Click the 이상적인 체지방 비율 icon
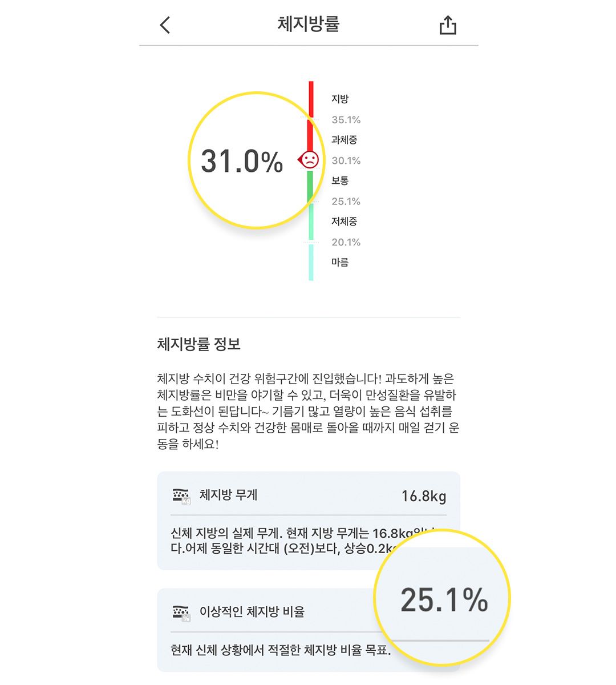 coord(181,613)
